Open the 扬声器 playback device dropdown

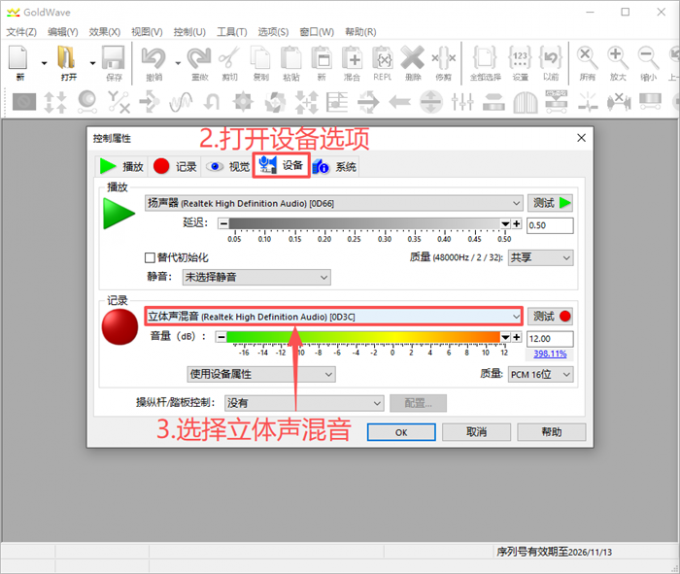pos(333,203)
